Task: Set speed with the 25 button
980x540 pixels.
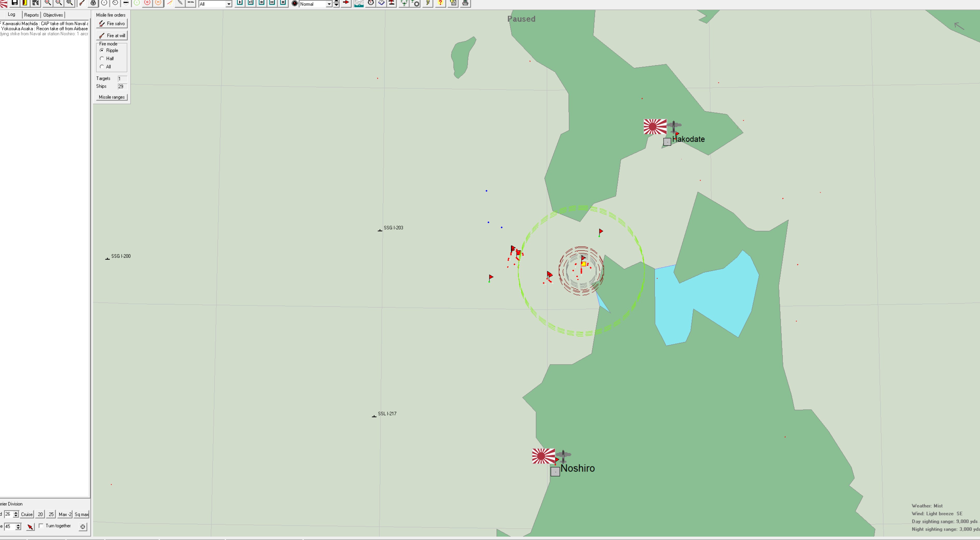Action: pyautogui.click(x=51, y=514)
